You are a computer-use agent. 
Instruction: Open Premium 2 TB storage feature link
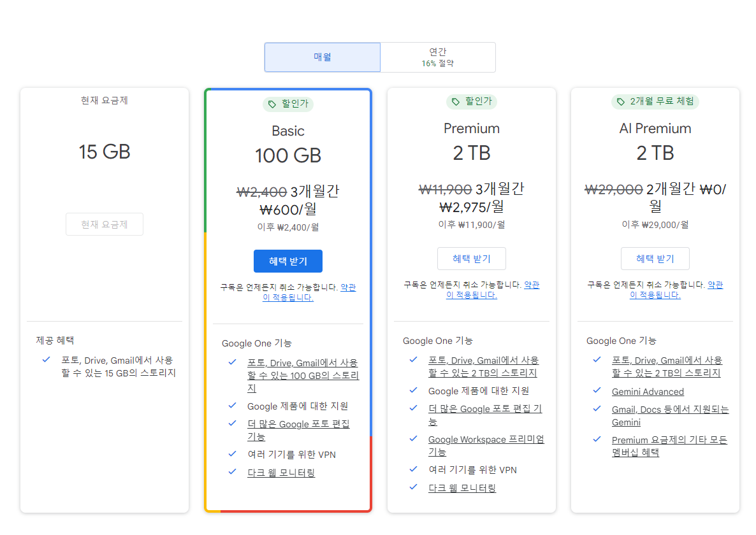click(484, 366)
